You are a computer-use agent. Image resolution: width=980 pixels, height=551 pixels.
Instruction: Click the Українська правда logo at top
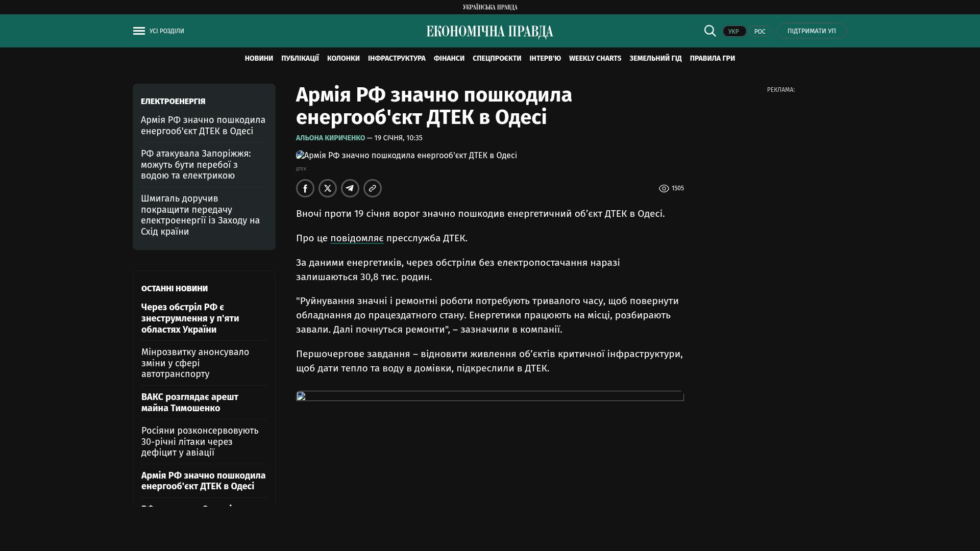pos(489,7)
